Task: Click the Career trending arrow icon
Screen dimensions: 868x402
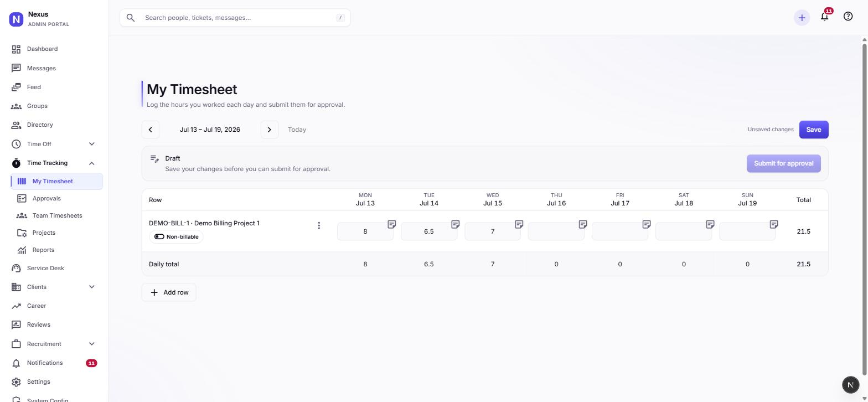Action: [16, 306]
